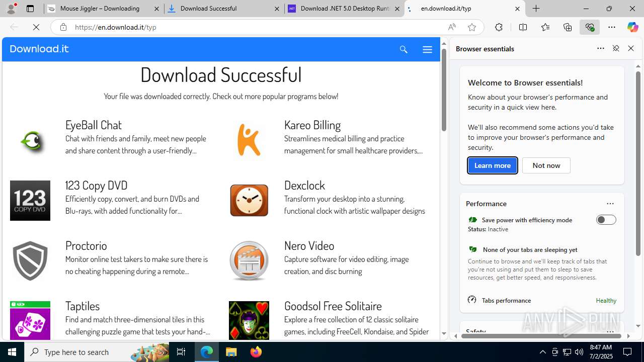Open the Favorites list icon
This screenshot has height=362, width=644.
click(x=545, y=27)
